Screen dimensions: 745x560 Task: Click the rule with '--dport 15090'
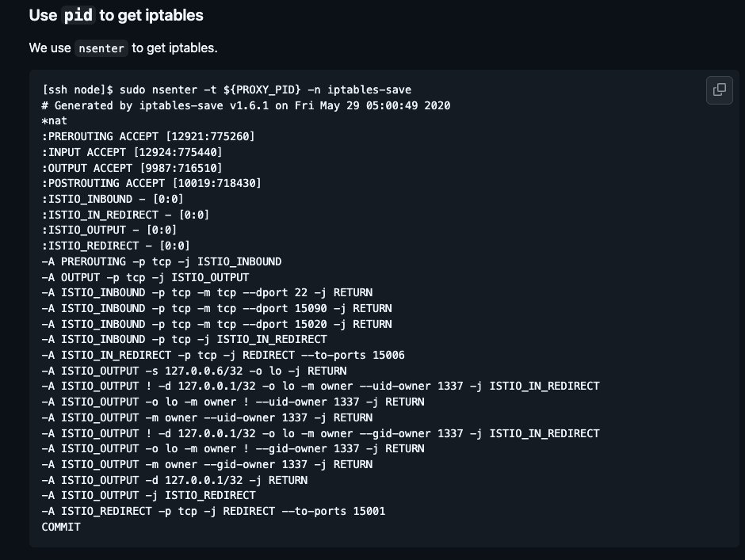(x=216, y=308)
